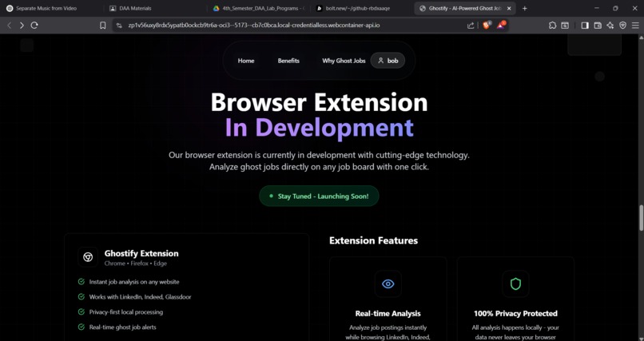Click the Extension Features heading
Viewport: 644px width, 341px height.
373,240
